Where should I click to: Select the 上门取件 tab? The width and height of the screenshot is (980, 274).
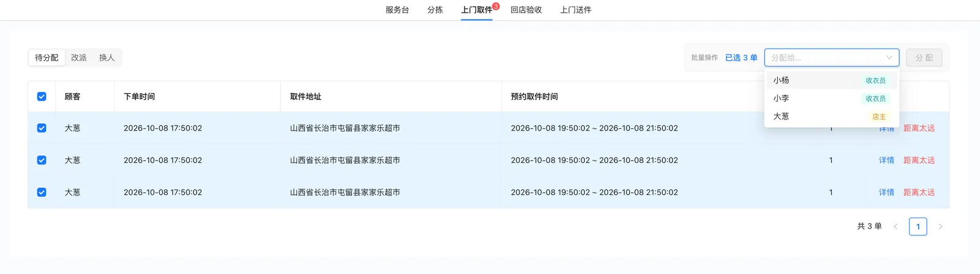(x=477, y=10)
